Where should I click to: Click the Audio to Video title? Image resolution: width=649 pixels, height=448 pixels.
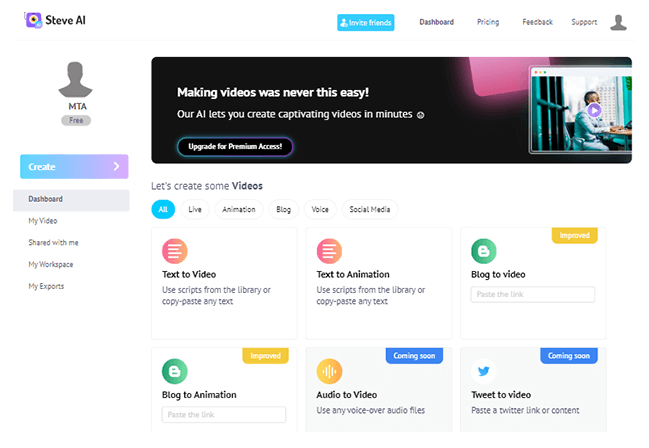click(x=347, y=395)
